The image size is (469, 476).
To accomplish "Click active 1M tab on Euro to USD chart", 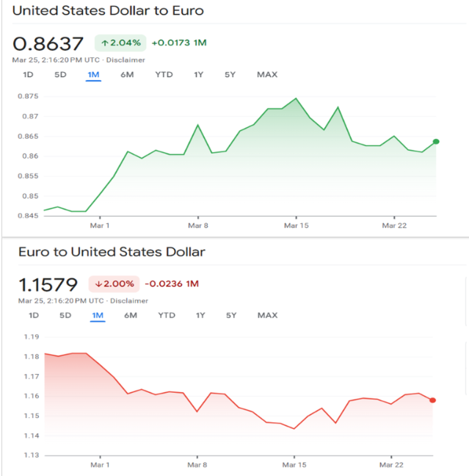I will (x=98, y=315).
